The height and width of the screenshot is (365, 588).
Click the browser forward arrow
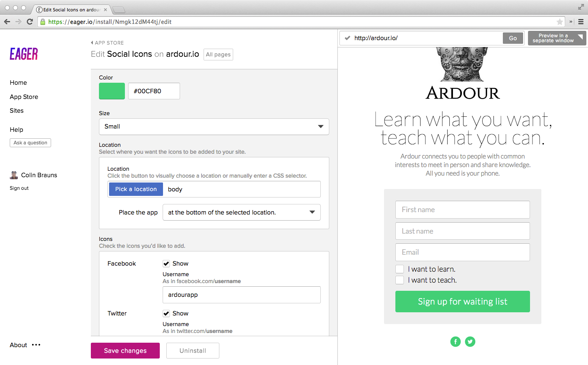click(x=18, y=22)
